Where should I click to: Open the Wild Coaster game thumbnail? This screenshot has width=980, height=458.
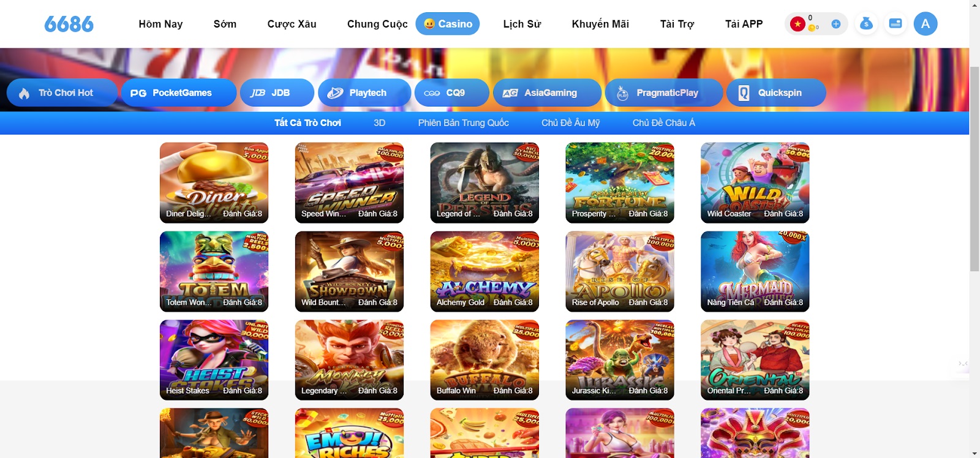(755, 182)
